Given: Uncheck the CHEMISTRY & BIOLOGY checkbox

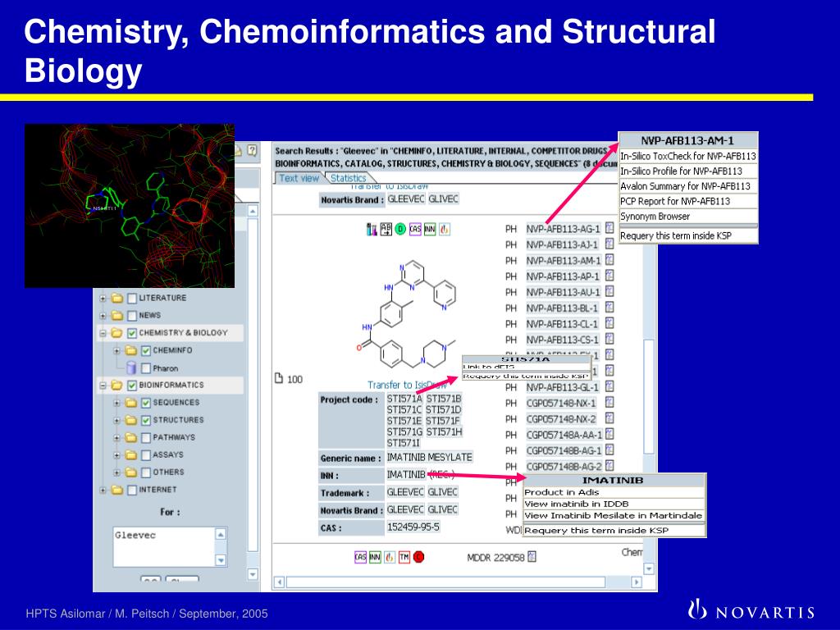Looking at the screenshot, I should (x=132, y=333).
